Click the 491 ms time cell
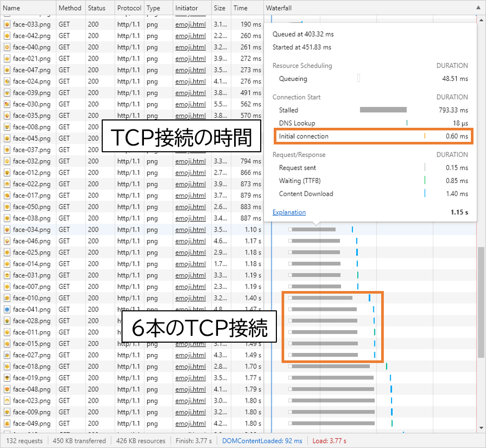Viewport: 486px width, 448px height. (x=247, y=93)
